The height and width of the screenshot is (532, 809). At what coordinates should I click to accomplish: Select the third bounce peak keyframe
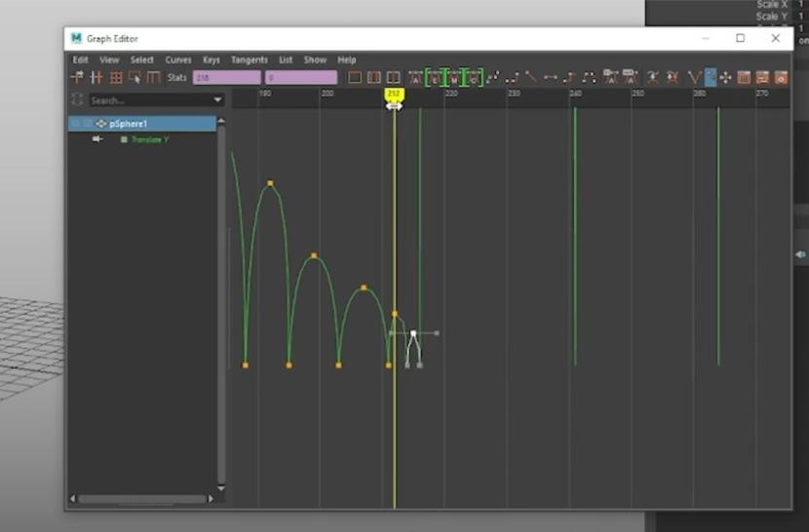[364, 288]
